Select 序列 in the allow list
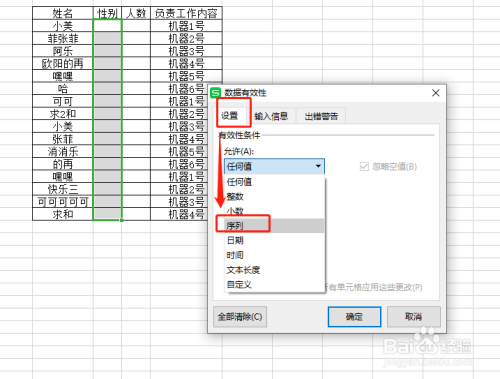The height and width of the screenshot is (379, 500). pyautogui.click(x=275, y=226)
